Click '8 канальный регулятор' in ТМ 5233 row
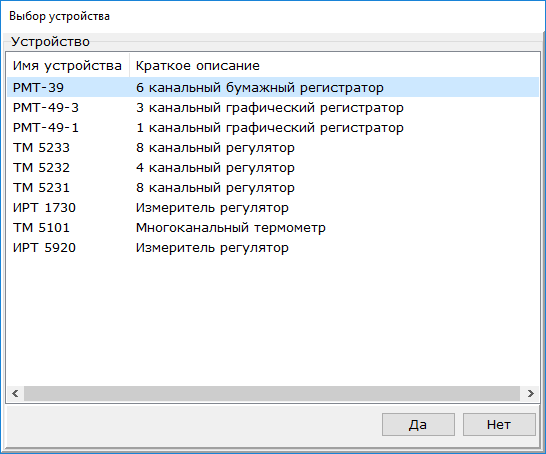This screenshot has height=454, width=546. point(215,148)
